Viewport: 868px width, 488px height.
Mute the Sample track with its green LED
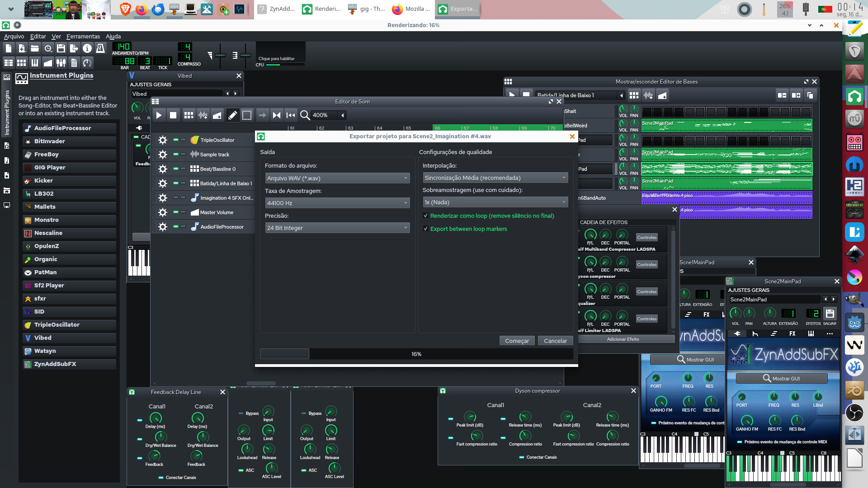[x=176, y=155]
